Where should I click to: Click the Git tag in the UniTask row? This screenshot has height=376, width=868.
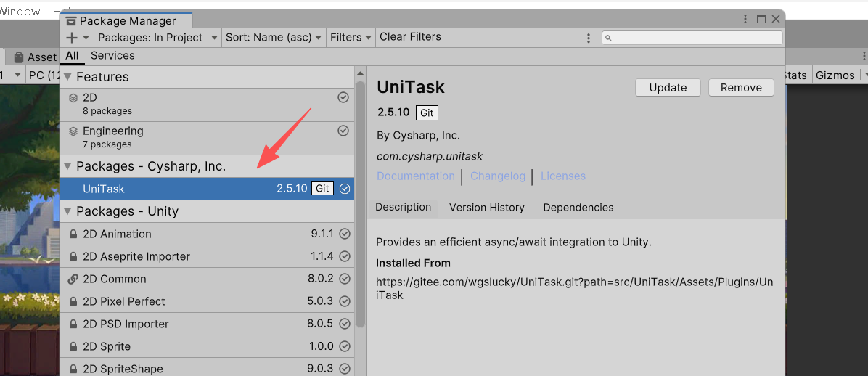[x=323, y=189]
